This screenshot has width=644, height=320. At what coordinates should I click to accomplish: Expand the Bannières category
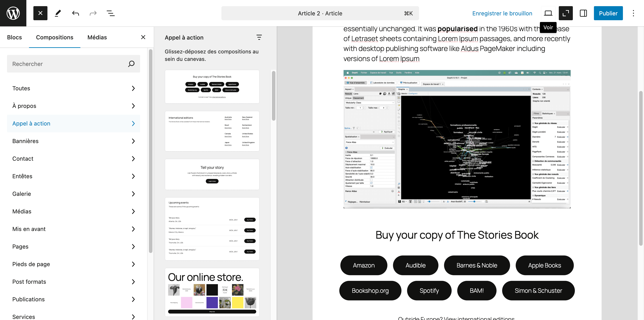tap(74, 141)
